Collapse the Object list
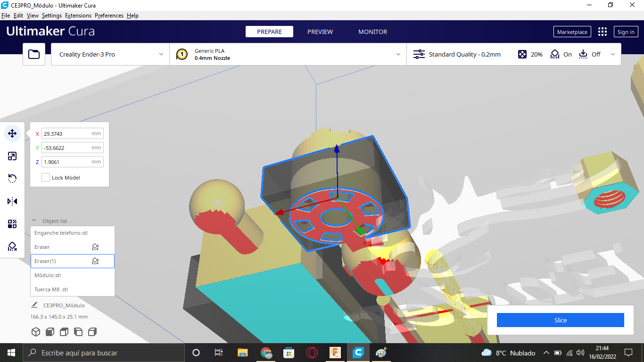The height and width of the screenshot is (362, 644). tap(34, 221)
